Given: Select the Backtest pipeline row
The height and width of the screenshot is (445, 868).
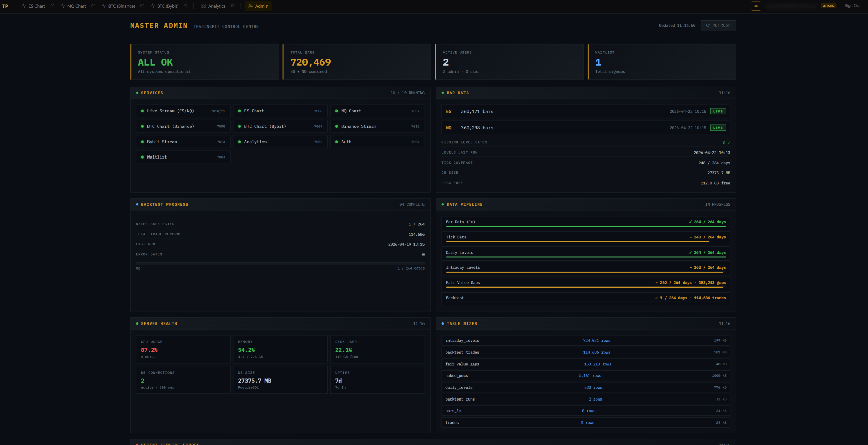Looking at the screenshot, I should pos(586,298).
